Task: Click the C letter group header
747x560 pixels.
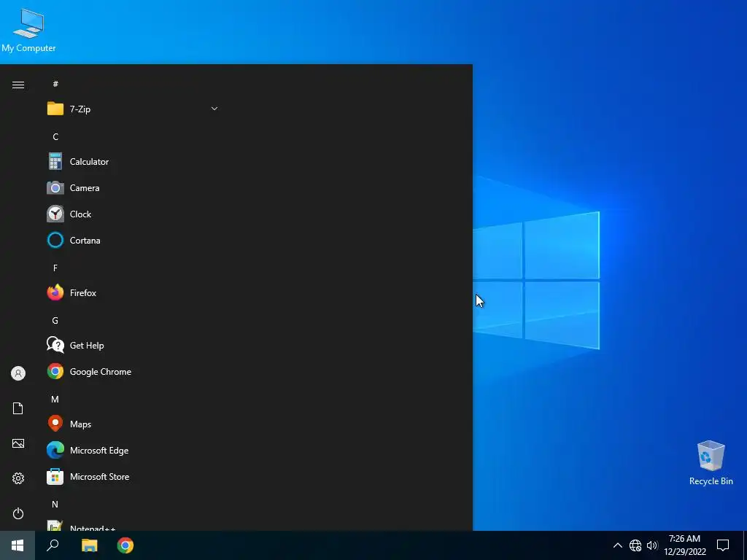Action: click(x=55, y=136)
